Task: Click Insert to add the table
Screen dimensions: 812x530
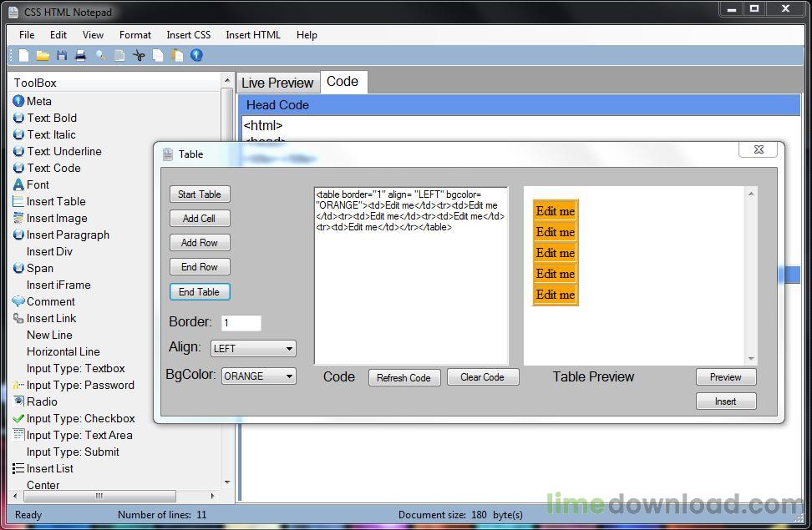Action: click(x=726, y=401)
